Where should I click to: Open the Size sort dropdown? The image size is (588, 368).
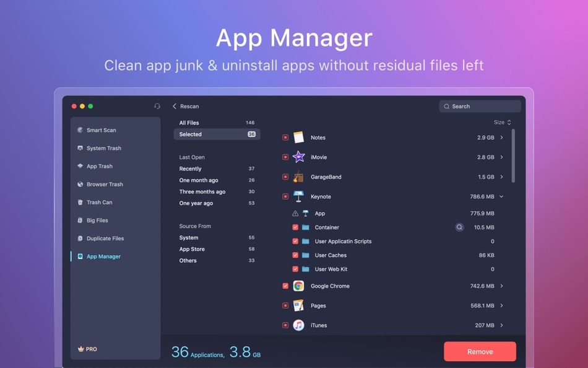pos(503,123)
